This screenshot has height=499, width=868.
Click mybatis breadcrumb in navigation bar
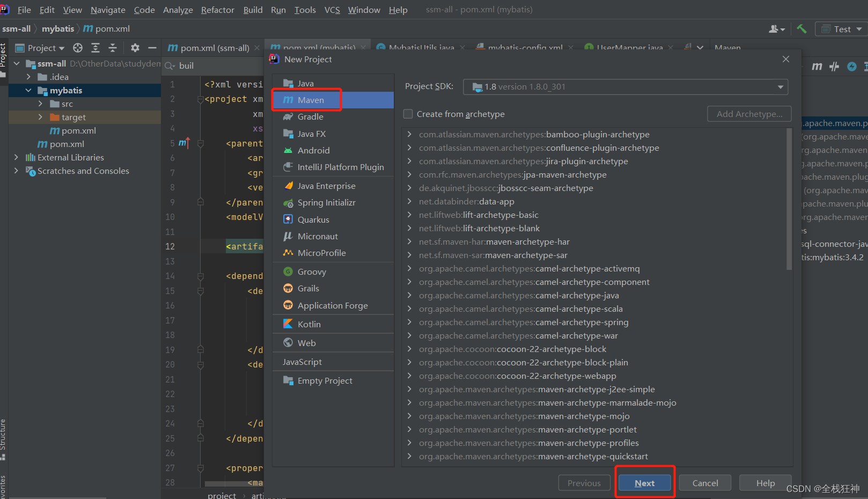tap(58, 28)
